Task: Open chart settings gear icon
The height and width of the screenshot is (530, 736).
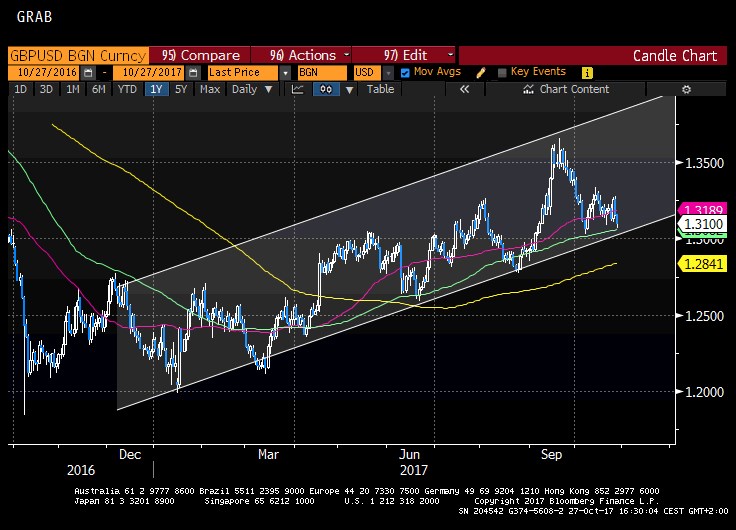Action: coord(686,90)
